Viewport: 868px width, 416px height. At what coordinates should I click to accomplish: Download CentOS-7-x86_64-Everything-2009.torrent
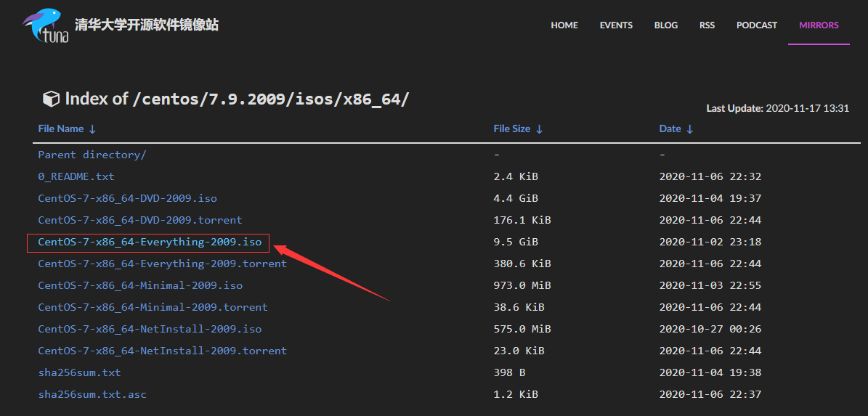(x=162, y=264)
